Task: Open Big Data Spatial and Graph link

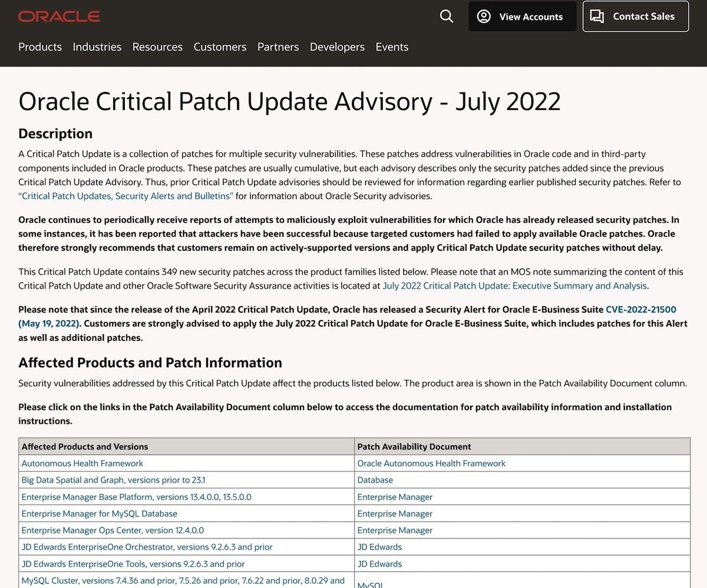Action: click(113, 480)
